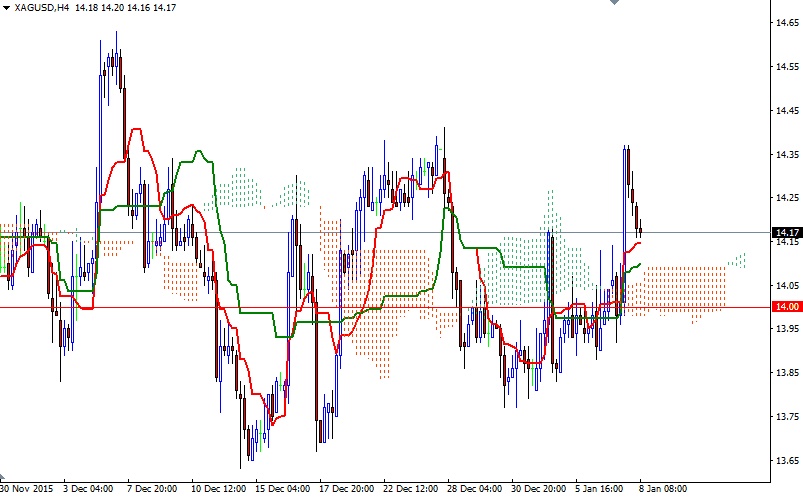Click the 5 Jan 16:00 time label
Viewport: 803px width, 497px height.
[599, 489]
